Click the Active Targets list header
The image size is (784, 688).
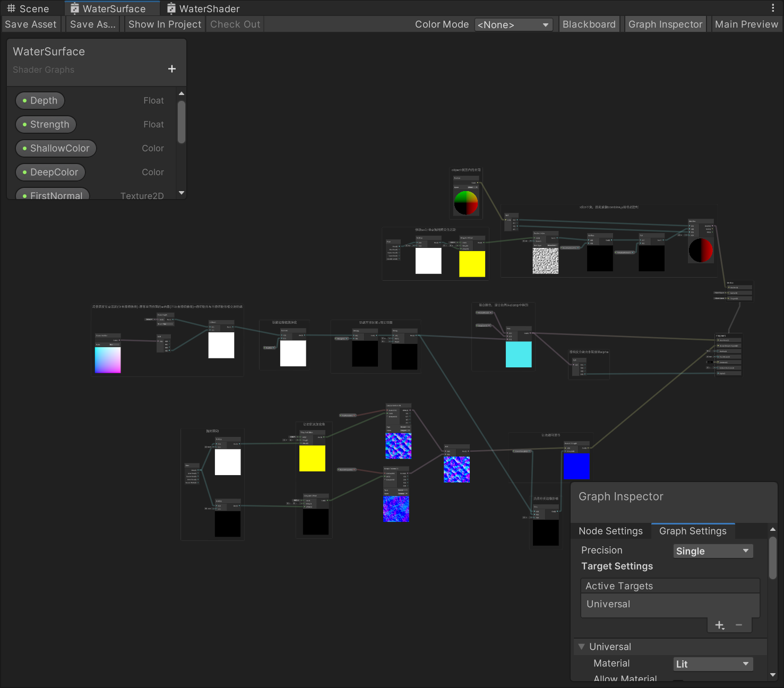coord(670,586)
